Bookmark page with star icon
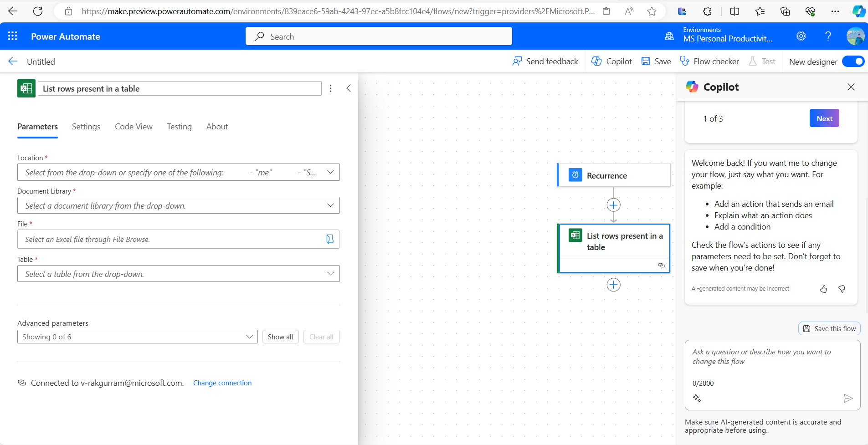Image resolution: width=868 pixels, height=445 pixels. click(x=652, y=11)
